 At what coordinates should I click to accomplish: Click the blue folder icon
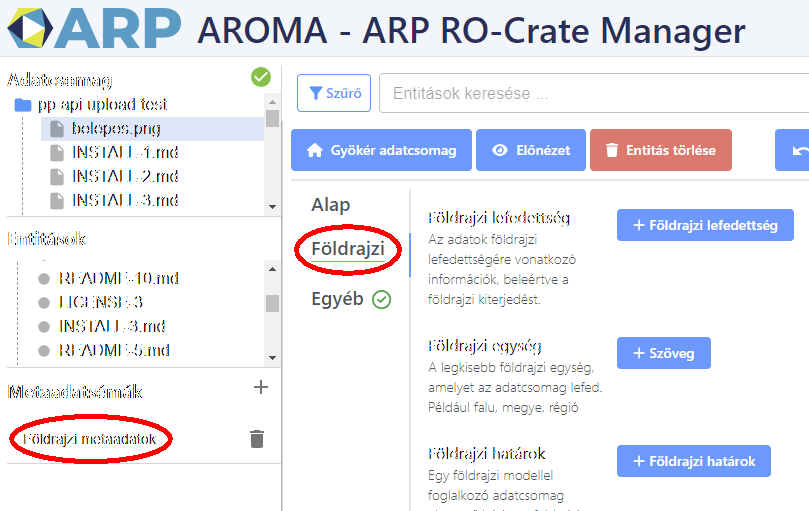23,105
